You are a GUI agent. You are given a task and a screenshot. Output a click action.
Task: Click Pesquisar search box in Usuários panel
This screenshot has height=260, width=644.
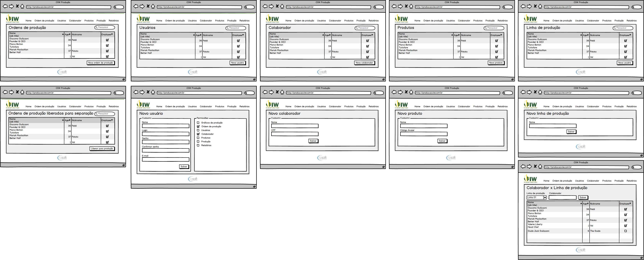coord(236,28)
